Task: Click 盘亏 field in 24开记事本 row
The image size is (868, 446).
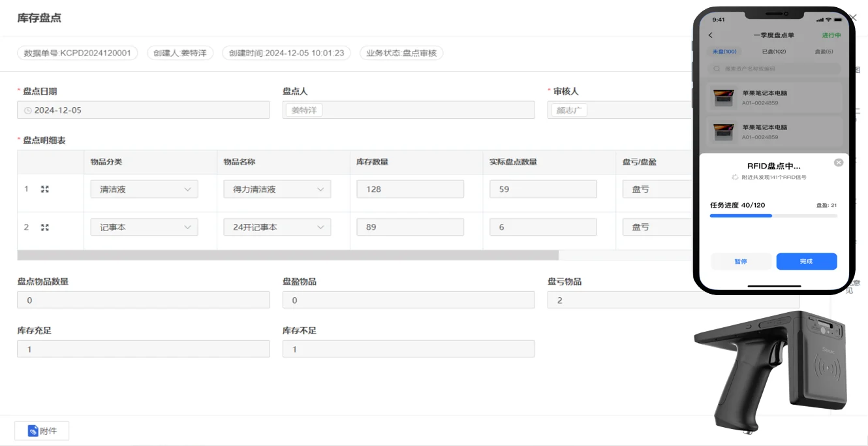Action: [658, 227]
